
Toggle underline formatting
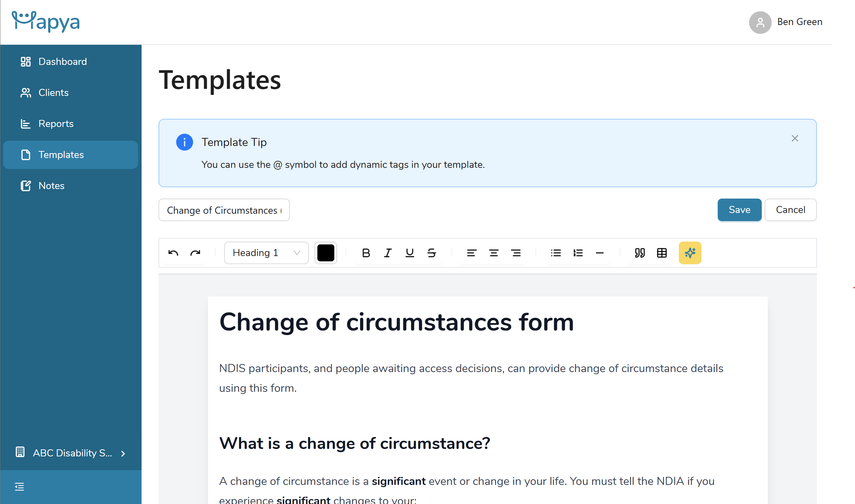(409, 253)
